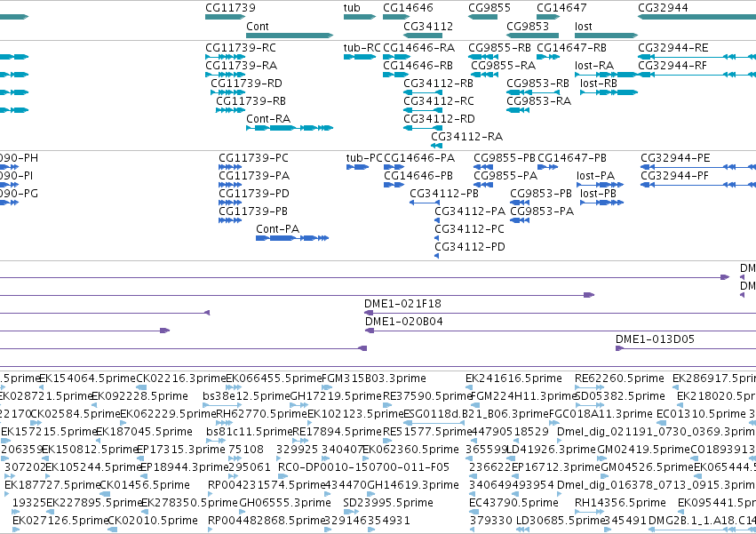756x534 pixels.
Task: Select the Cont-PA protein glyph
Action: (292, 238)
